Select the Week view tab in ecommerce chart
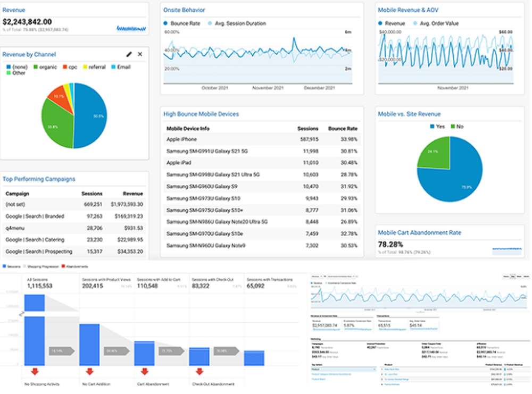 519,276
